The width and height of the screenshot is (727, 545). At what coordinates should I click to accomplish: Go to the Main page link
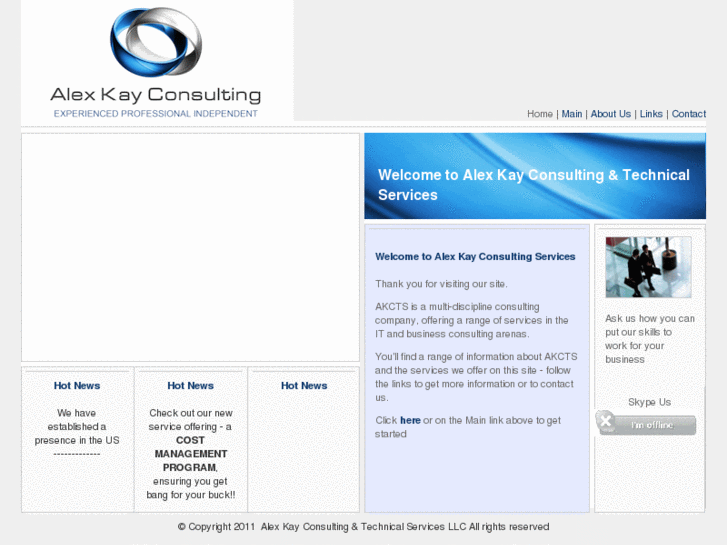click(572, 114)
